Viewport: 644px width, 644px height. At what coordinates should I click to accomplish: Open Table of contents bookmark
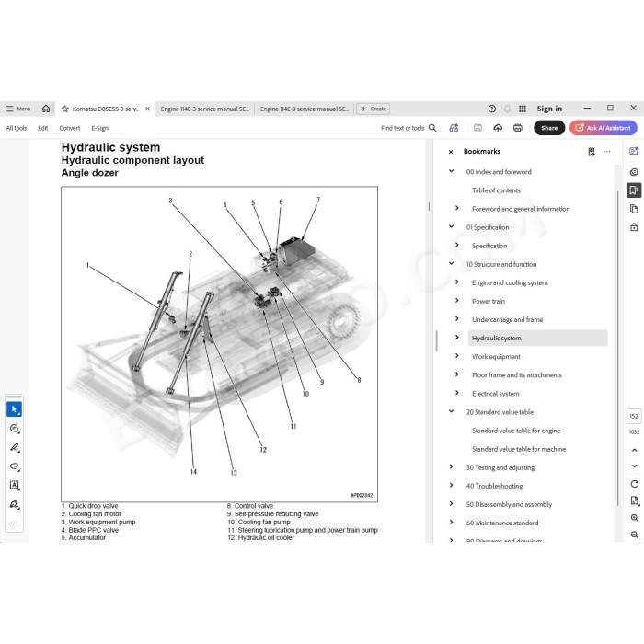(x=496, y=190)
